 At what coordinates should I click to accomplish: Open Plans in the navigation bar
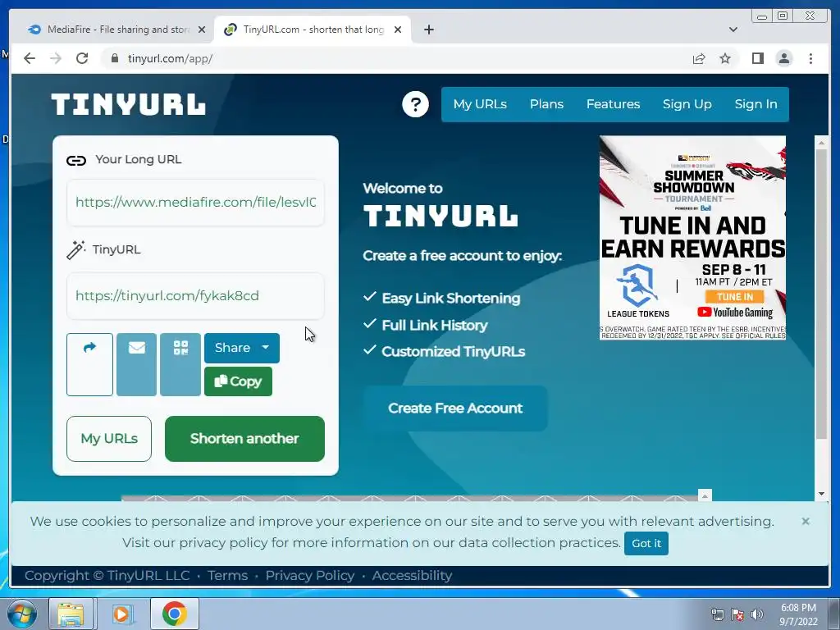(x=546, y=104)
